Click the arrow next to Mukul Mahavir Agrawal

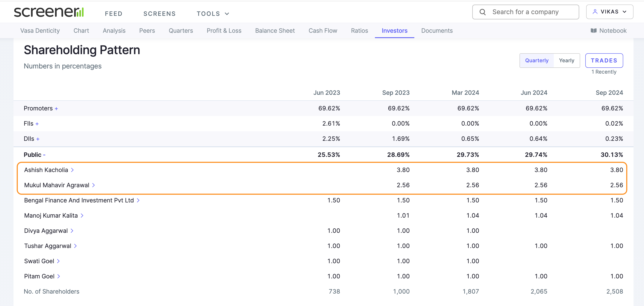pyautogui.click(x=93, y=185)
